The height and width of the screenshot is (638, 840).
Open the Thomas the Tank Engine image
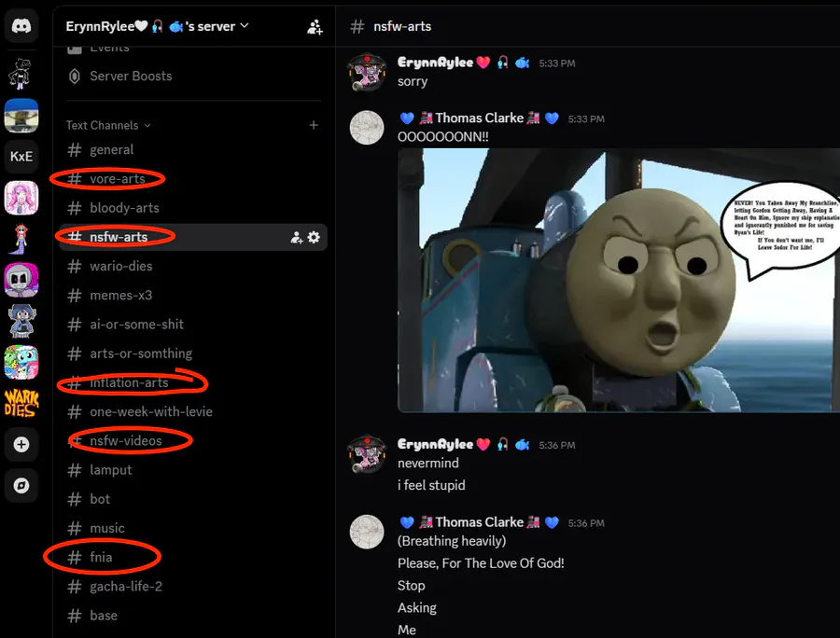tap(616, 280)
